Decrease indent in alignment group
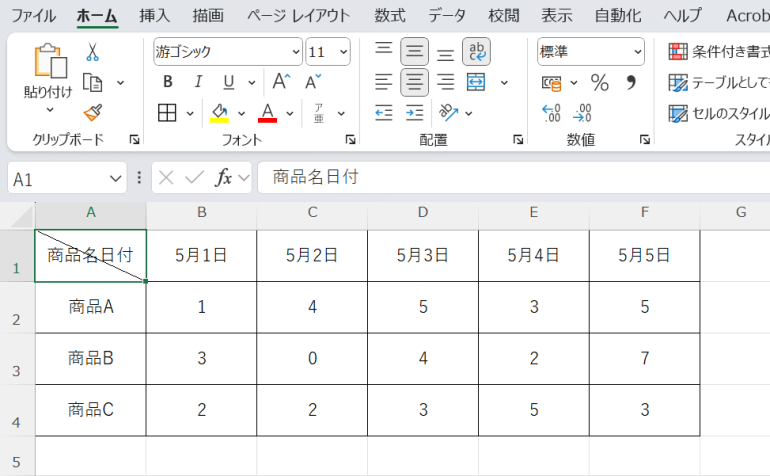The image size is (770, 476). coord(384,113)
